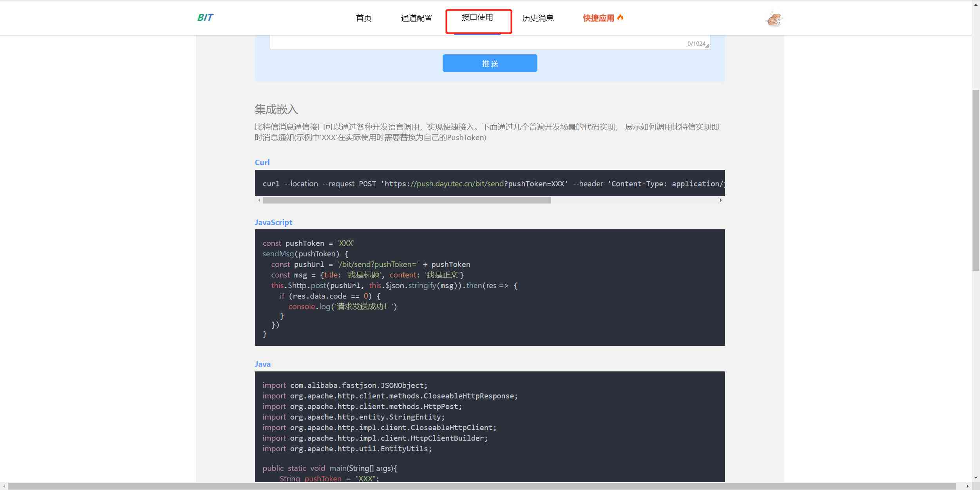Viewport: 980px width, 490px height.
Task: Click the line const pushToken = 'XXX'
Action: point(308,243)
